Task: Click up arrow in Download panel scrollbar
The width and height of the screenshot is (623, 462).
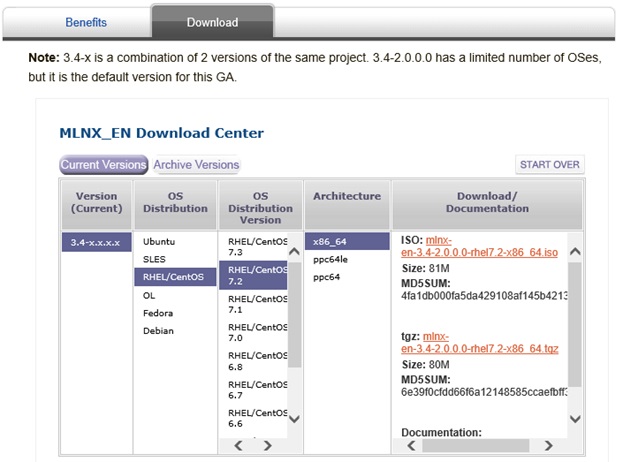Action: click(x=575, y=251)
